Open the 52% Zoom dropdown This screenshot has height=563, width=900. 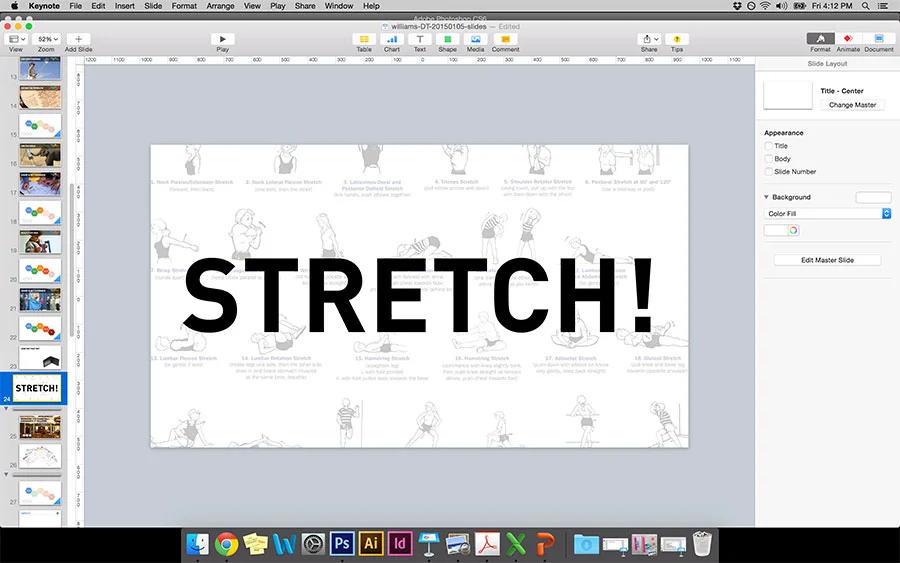coord(46,39)
